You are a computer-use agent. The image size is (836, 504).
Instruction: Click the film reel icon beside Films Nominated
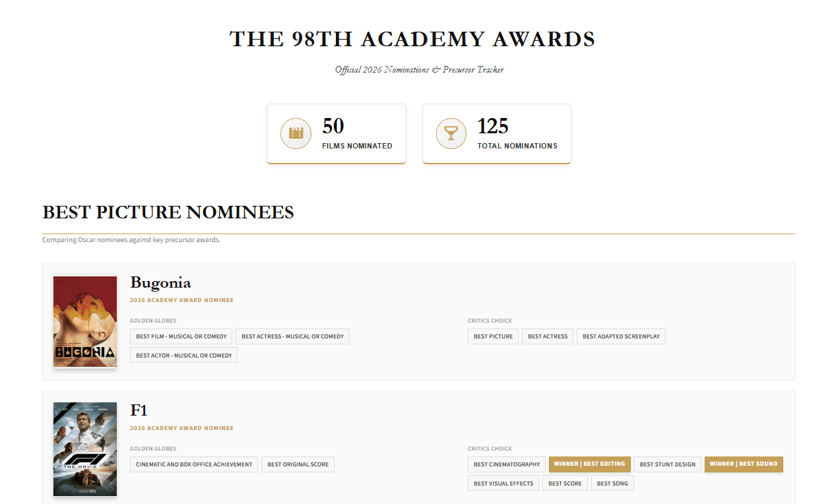(x=295, y=133)
